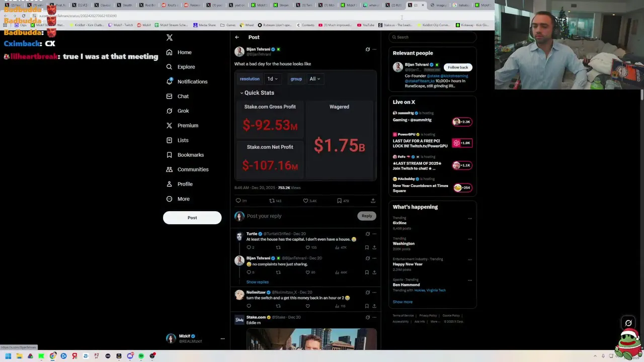The width and height of the screenshot is (644, 362).
Task: Open @stake link in Bijan's bio
Action: pos(433,76)
